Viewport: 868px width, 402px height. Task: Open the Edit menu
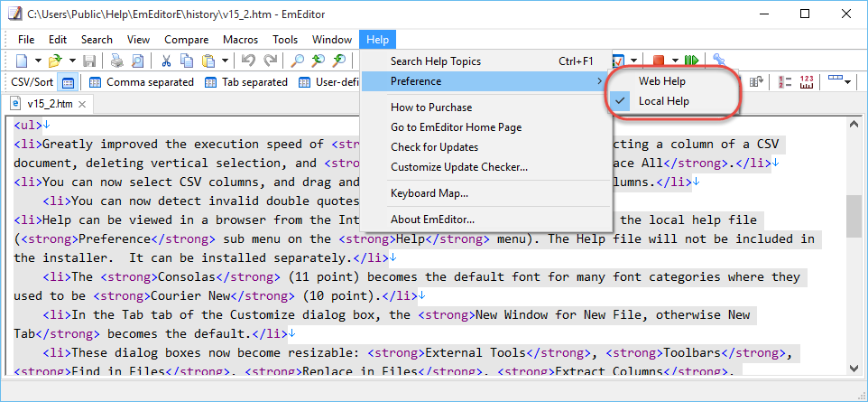point(58,40)
